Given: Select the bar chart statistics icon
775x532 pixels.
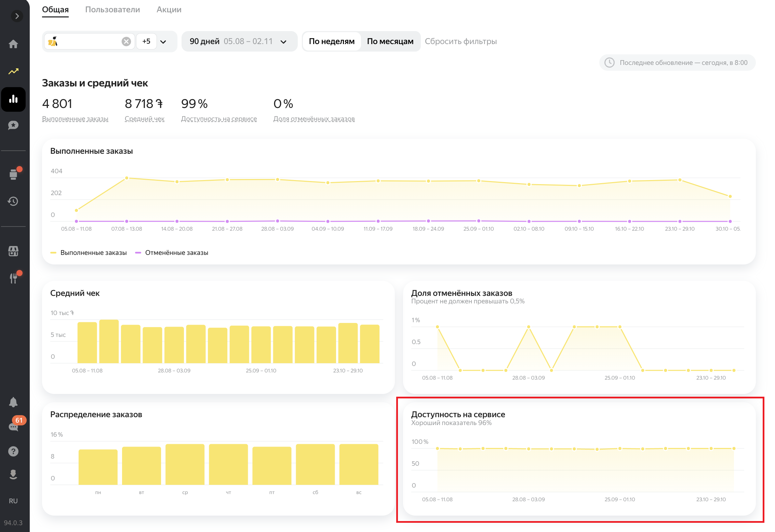Looking at the screenshot, I should pyautogui.click(x=13, y=99).
